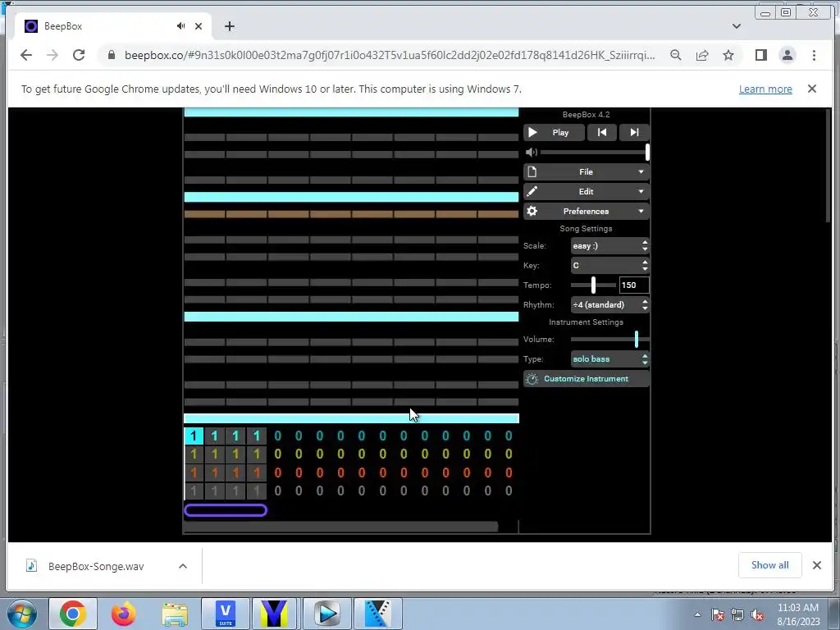Click the share page icon
Image resolution: width=840 pixels, height=630 pixels.
point(702,55)
